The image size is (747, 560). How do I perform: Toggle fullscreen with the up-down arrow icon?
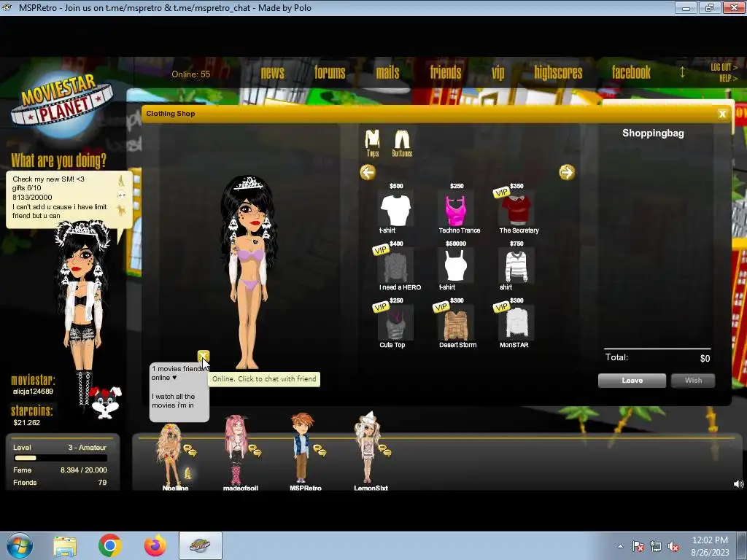click(x=682, y=72)
